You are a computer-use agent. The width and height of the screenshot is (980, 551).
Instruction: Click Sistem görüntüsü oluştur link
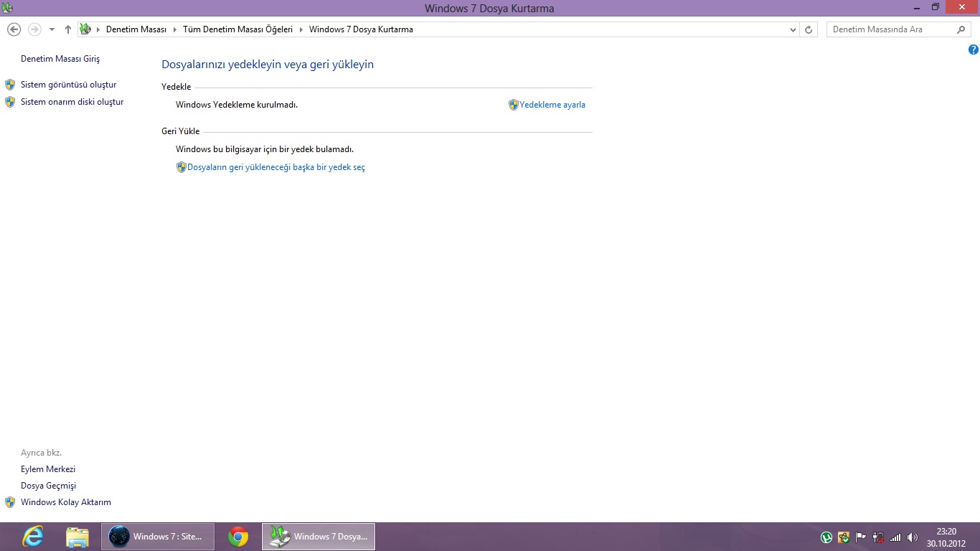click(x=68, y=85)
